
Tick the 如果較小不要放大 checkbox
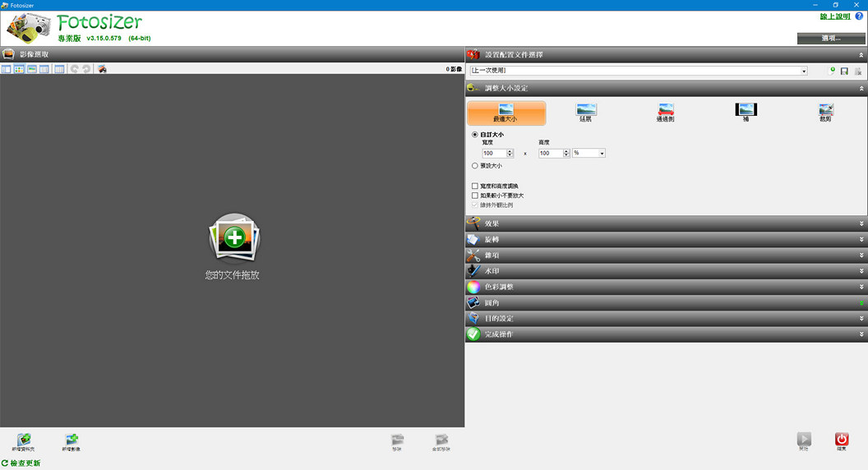pyautogui.click(x=475, y=196)
